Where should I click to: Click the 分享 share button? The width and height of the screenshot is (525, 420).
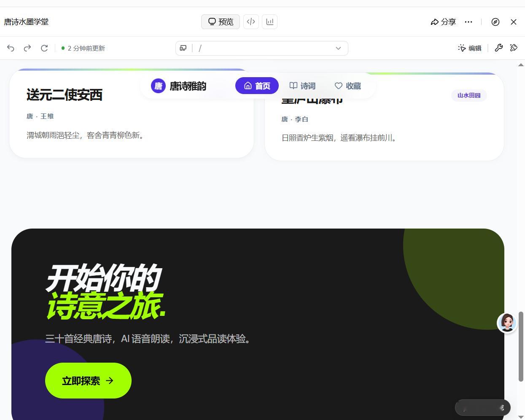click(x=443, y=22)
